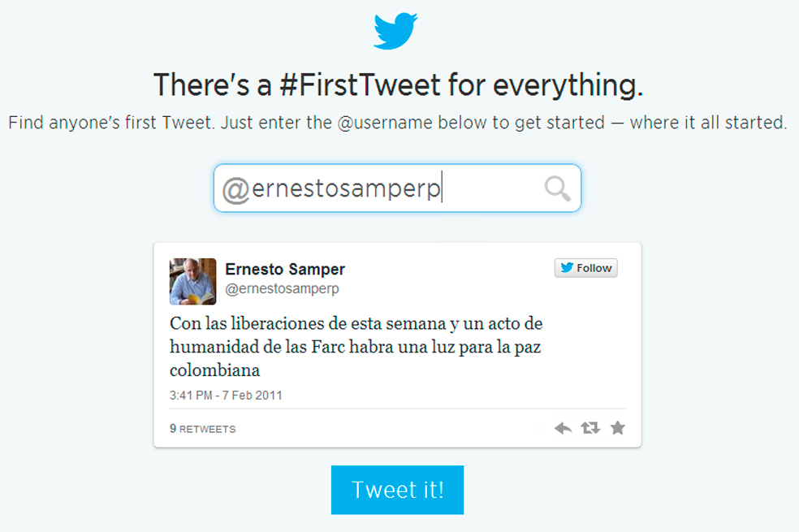Click the Twitter bird logo at top
This screenshot has height=532, width=799.
[x=395, y=31]
